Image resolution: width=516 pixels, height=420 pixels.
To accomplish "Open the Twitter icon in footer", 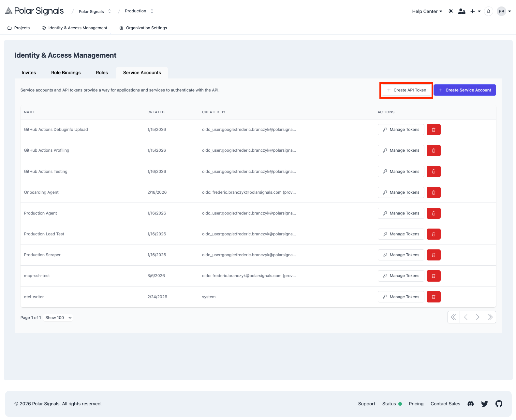I will [485, 404].
